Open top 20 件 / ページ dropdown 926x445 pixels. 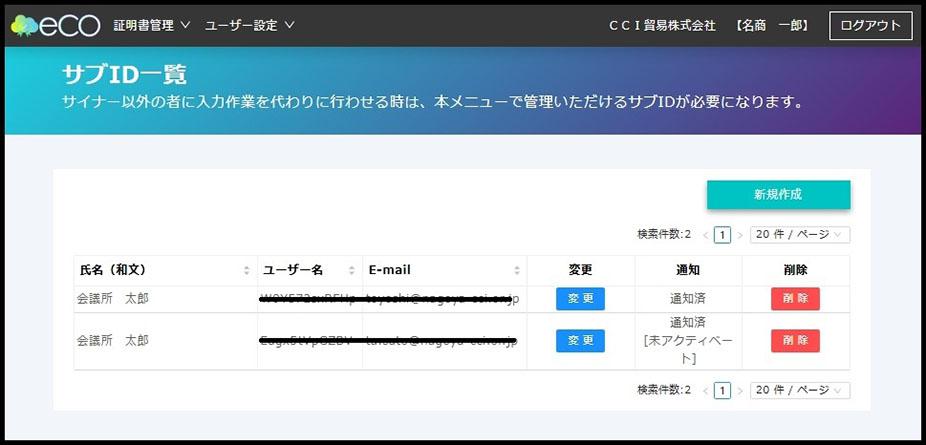click(800, 234)
